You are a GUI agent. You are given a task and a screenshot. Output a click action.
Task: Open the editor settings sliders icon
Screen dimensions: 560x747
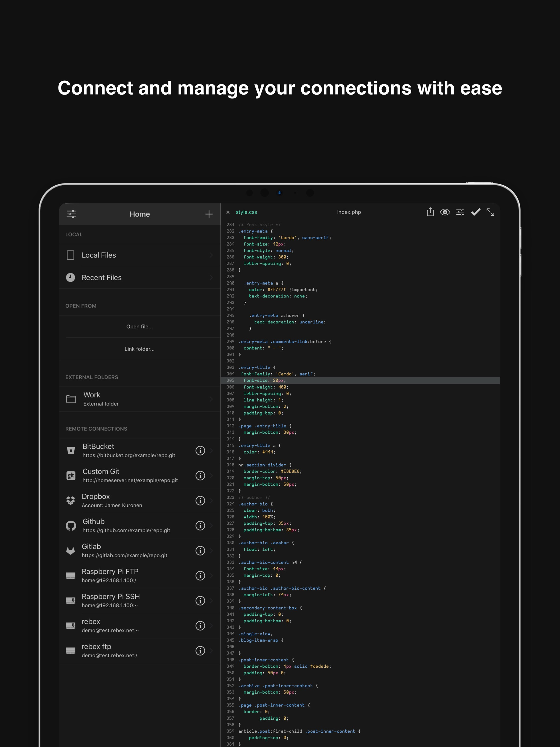(460, 212)
